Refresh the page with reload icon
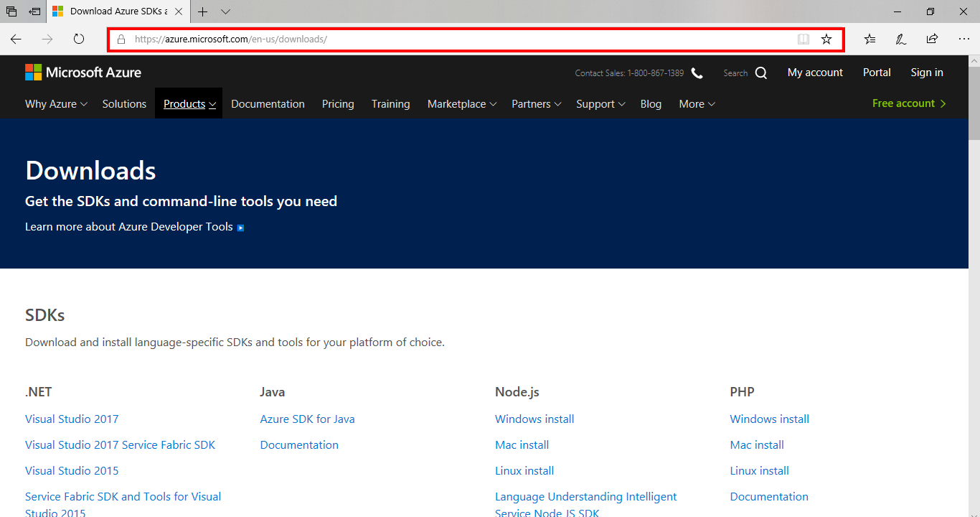Image resolution: width=980 pixels, height=517 pixels. pyautogui.click(x=79, y=39)
